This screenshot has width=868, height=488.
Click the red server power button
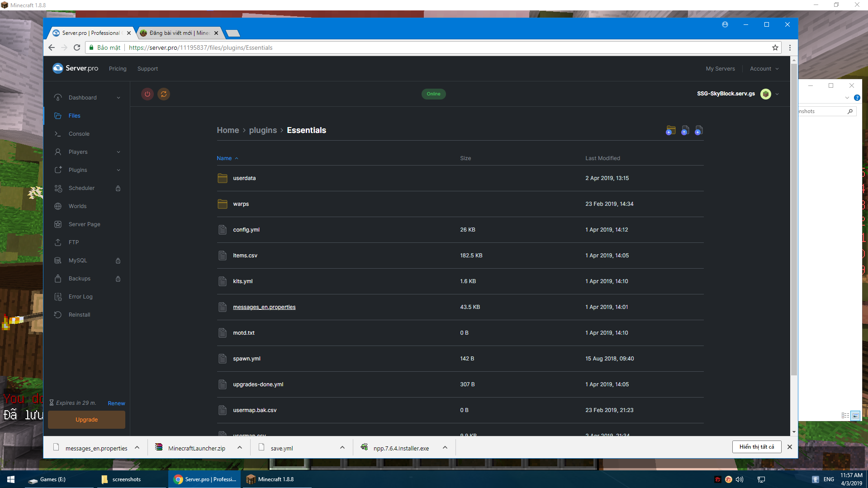tap(147, 94)
